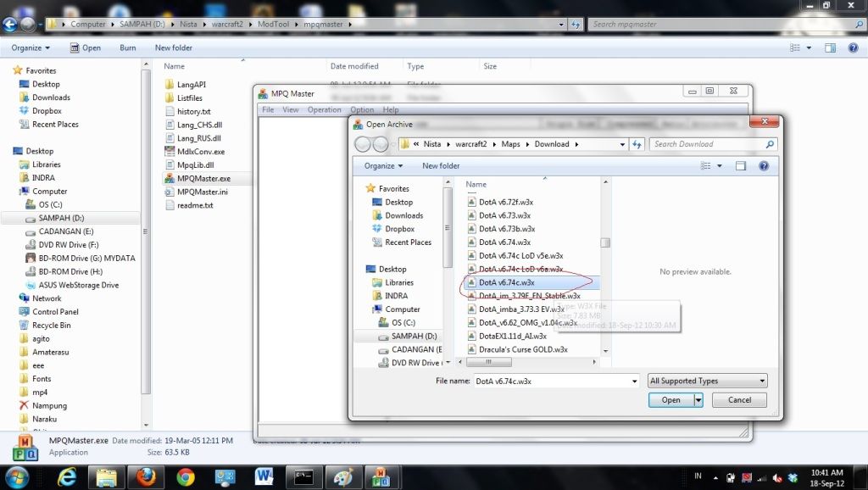Click the Search Download field
Viewport: 868px width, 490px height.
pos(706,144)
